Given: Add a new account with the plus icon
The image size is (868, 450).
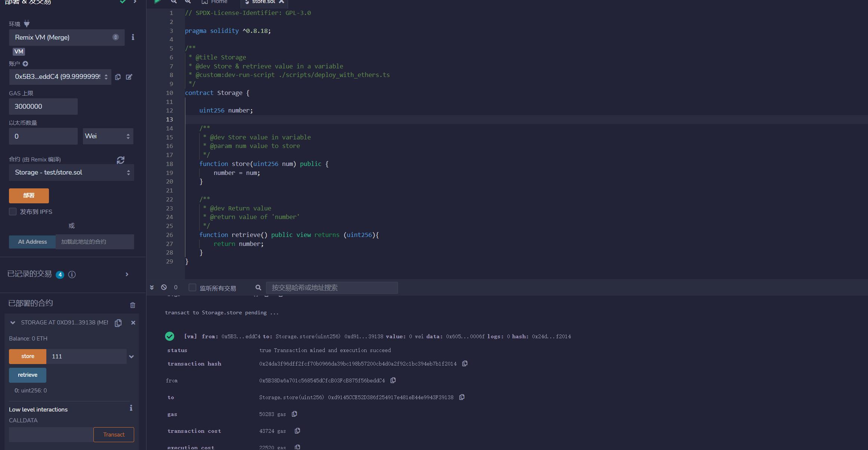Looking at the screenshot, I should click(25, 64).
